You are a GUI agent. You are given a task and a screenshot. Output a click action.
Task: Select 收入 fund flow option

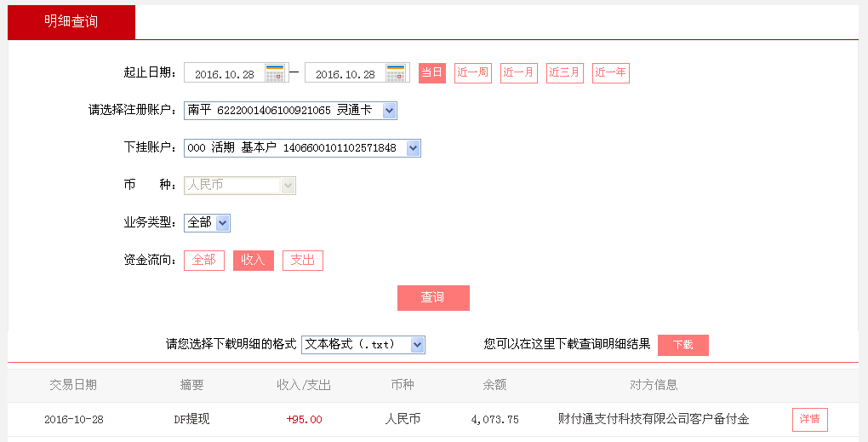tap(253, 261)
